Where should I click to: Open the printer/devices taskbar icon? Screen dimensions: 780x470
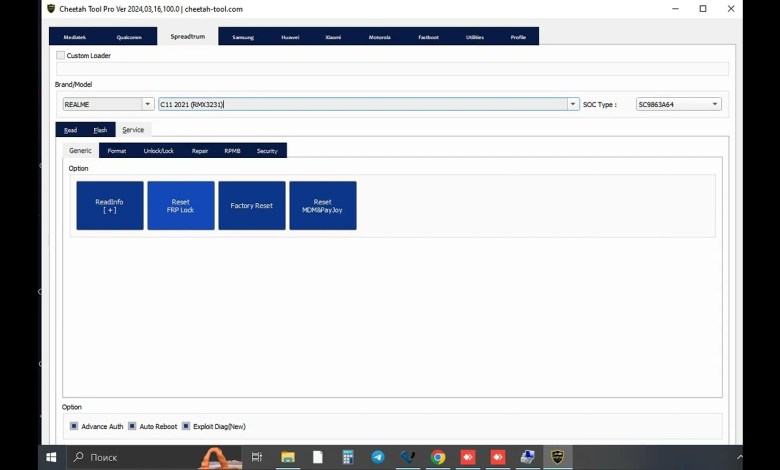tap(528, 457)
